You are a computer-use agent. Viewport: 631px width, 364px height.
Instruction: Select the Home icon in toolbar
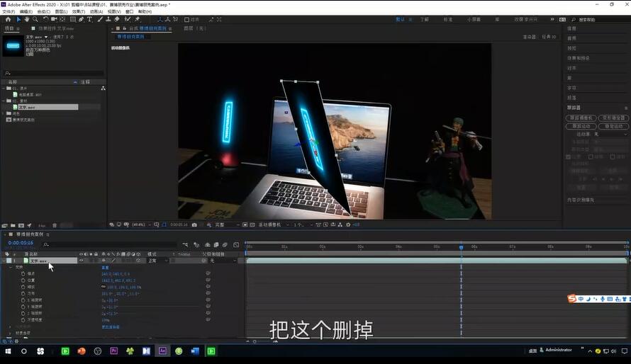click(8, 19)
